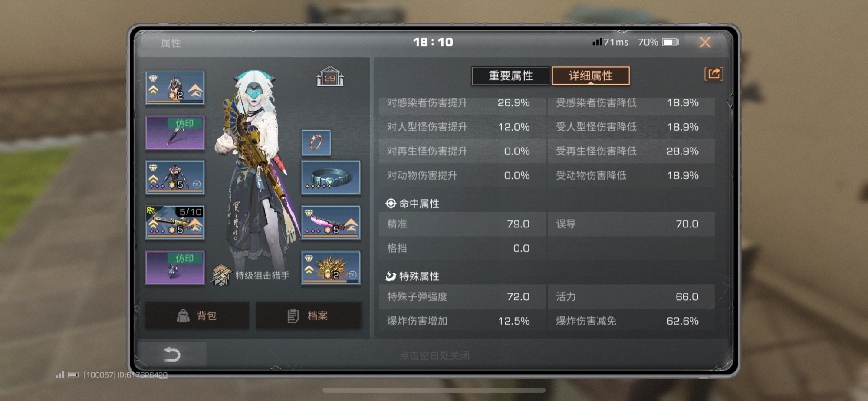Tap the manor level 29 house icon
868x401 pixels.
click(x=330, y=76)
